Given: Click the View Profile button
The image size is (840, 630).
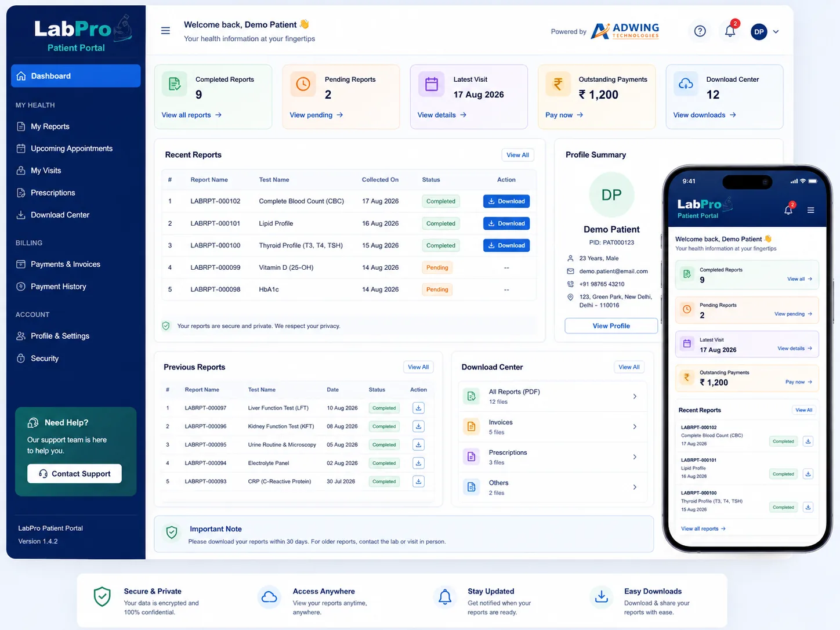Looking at the screenshot, I should [611, 326].
